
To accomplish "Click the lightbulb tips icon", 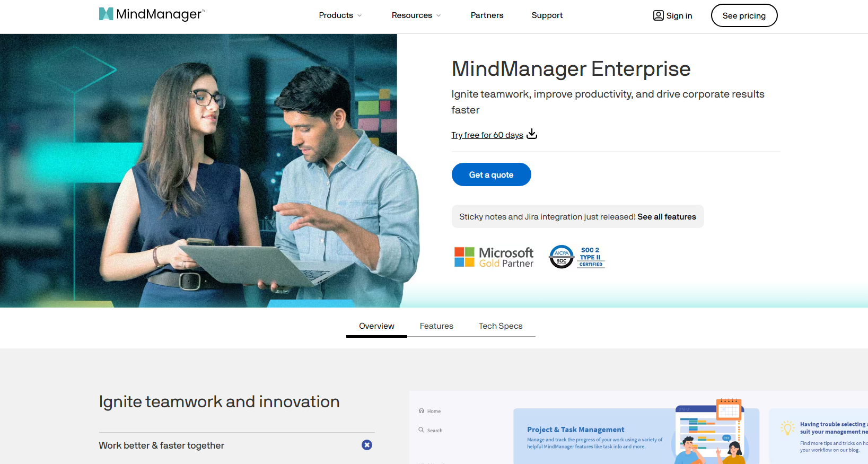I will [787, 428].
